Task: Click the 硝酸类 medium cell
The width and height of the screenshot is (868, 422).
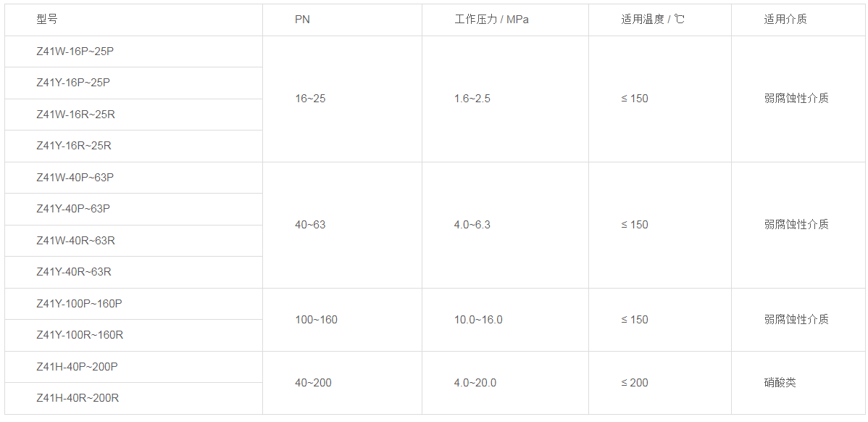Action: [x=780, y=383]
